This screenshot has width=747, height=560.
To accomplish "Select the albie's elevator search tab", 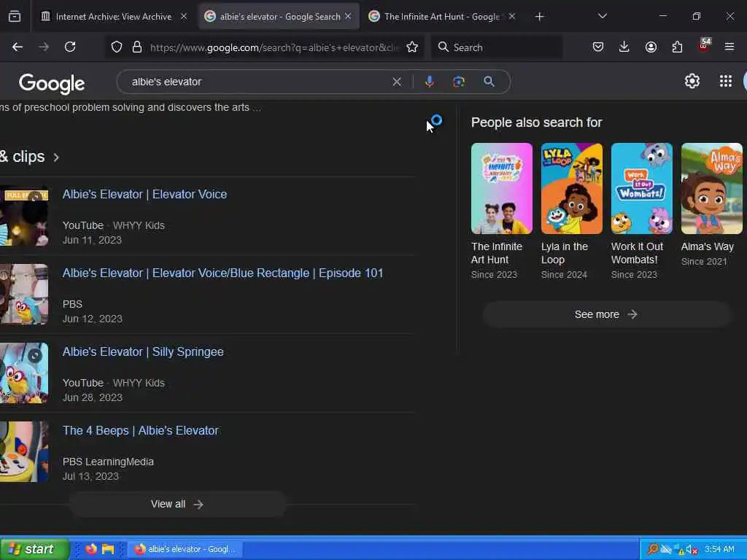I will pyautogui.click(x=279, y=17).
